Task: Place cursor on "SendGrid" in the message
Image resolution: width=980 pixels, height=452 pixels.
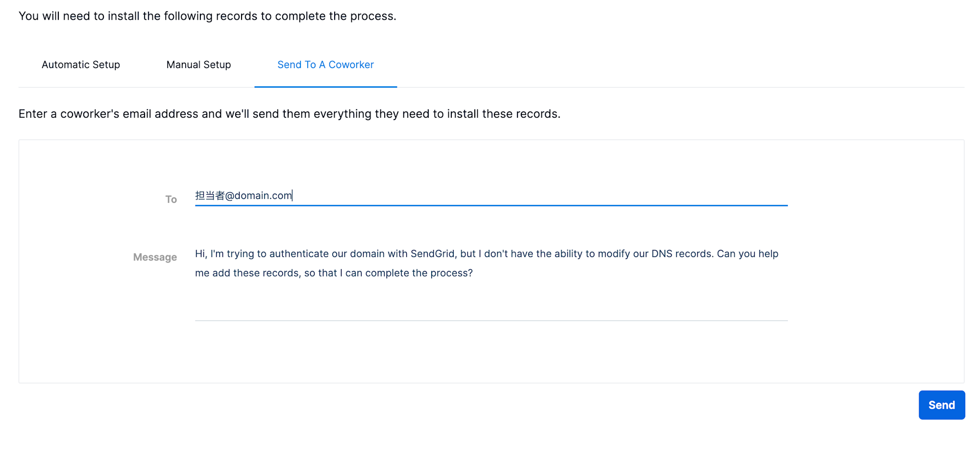Action: click(x=433, y=254)
